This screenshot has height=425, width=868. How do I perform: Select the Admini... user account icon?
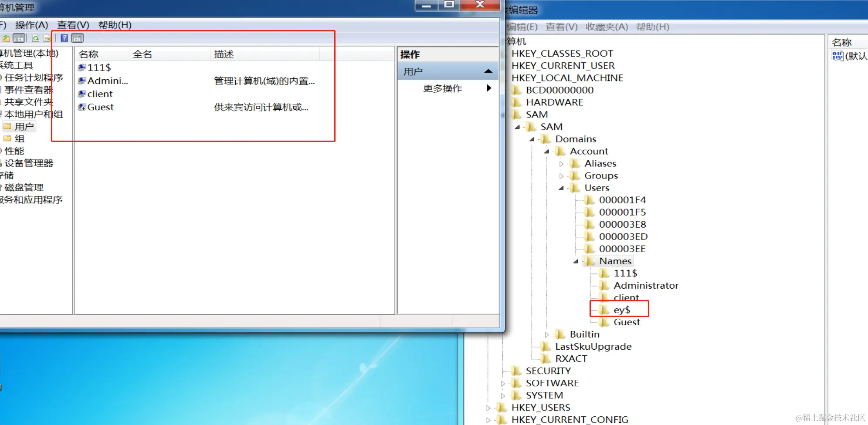(x=82, y=81)
